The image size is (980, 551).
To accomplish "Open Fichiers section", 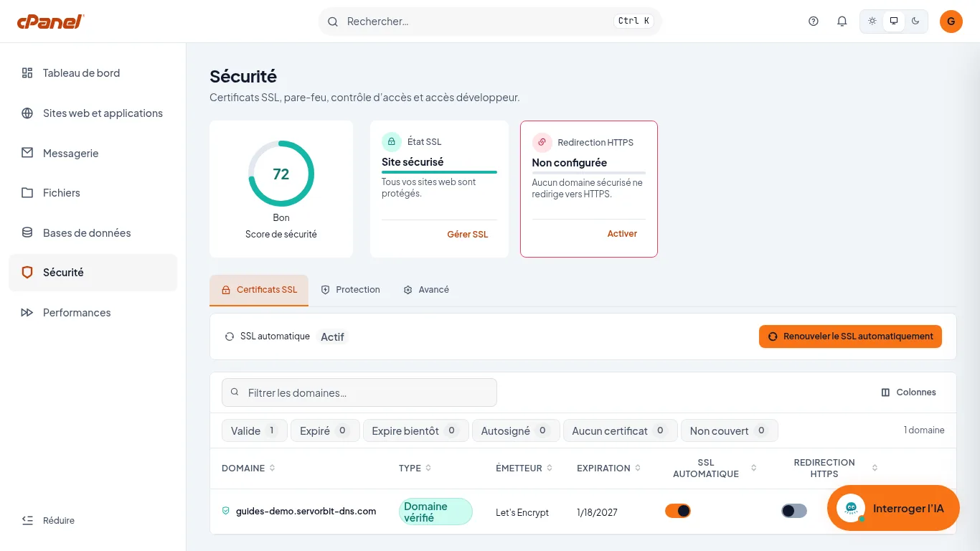I will coord(93,193).
